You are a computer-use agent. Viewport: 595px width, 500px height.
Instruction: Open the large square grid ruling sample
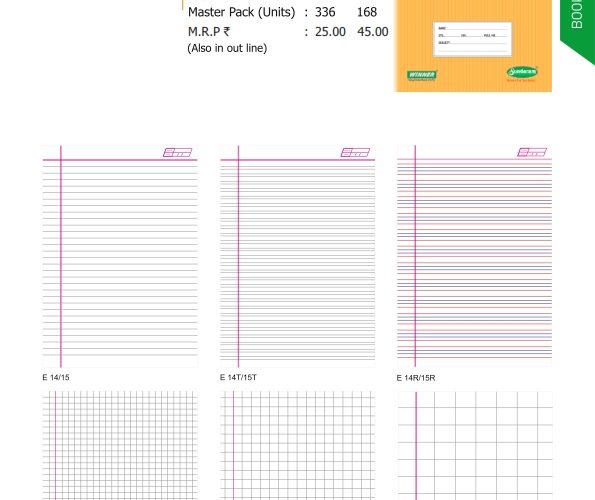pos(474,446)
